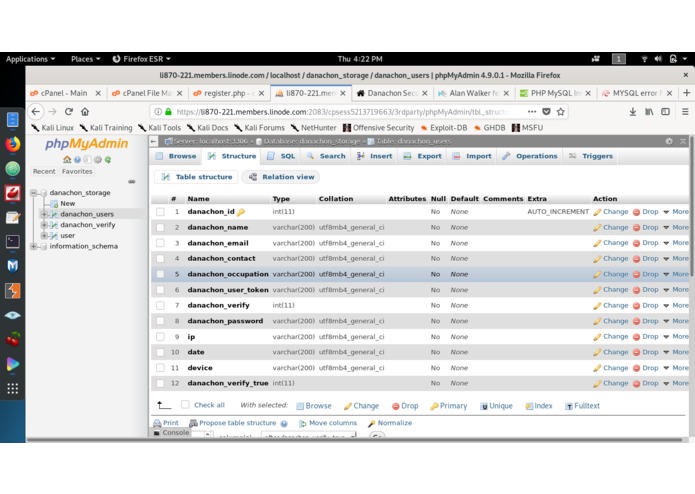Open More dropdown for danachon_password row
This screenshot has width=695, height=494.
676,321
